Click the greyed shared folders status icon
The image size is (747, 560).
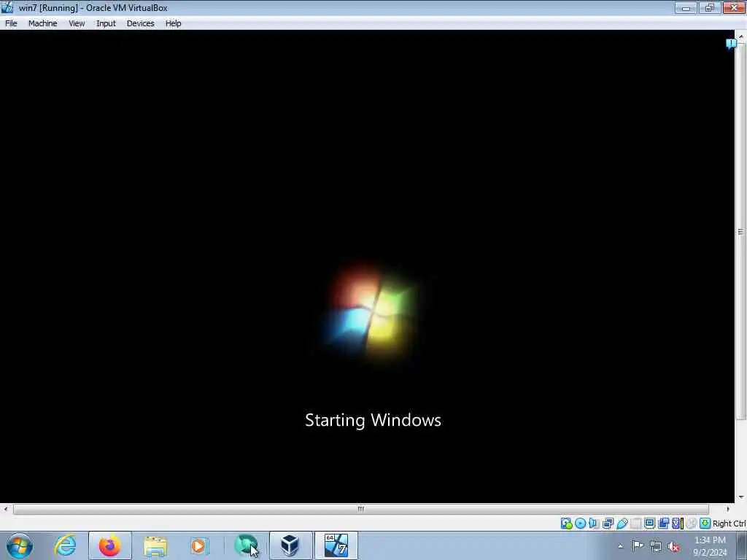click(635, 524)
